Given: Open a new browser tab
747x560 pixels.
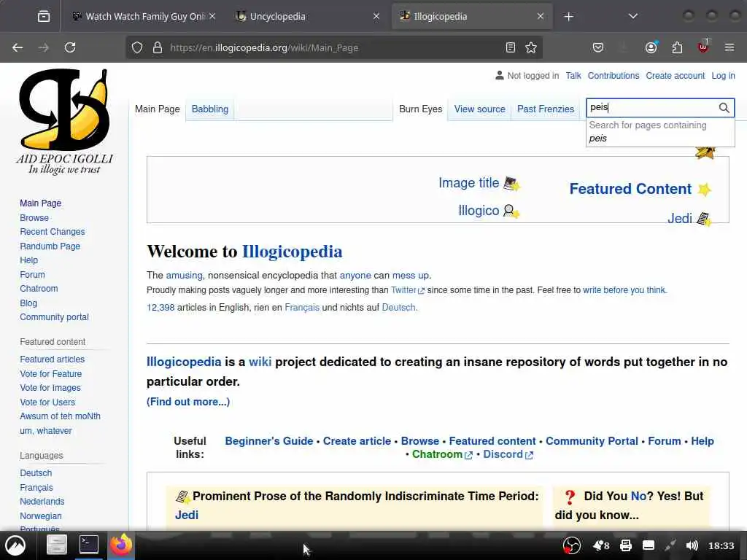Looking at the screenshot, I should 568,17.
